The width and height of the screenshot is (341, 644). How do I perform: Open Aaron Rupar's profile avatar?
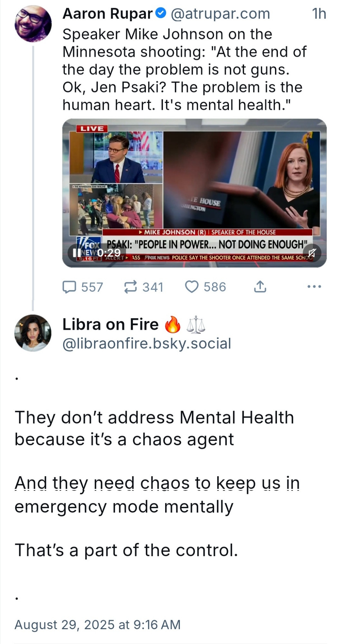pos(33,24)
